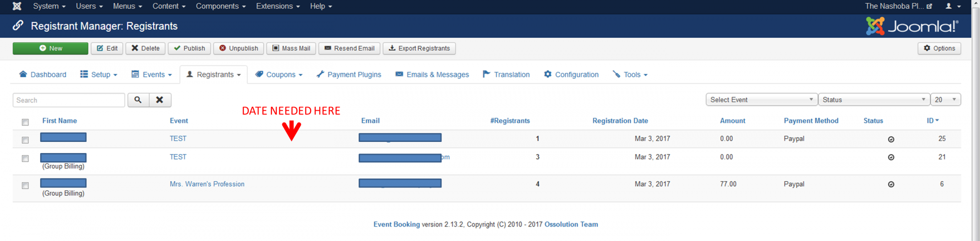Open the list limit dropdown showing 20
Viewport: 980px width, 241px height.
tap(945, 100)
